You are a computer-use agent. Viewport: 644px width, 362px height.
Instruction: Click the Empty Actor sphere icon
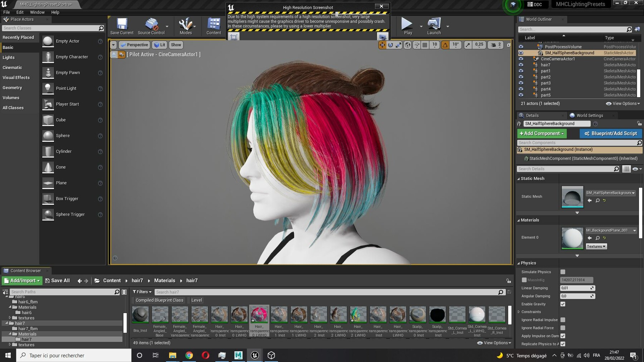(x=48, y=41)
